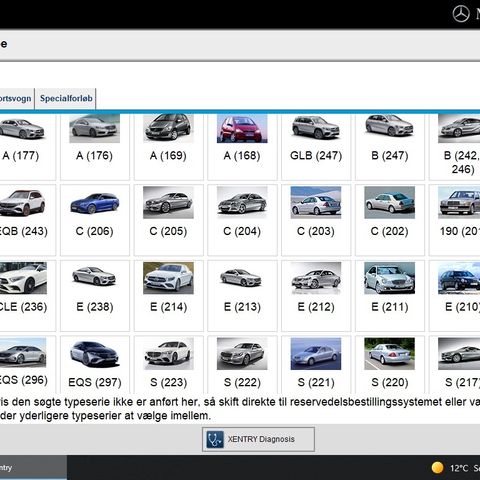Choose the C (204) model series
Viewport: 480px width, 480px height.
click(x=242, y=220)
